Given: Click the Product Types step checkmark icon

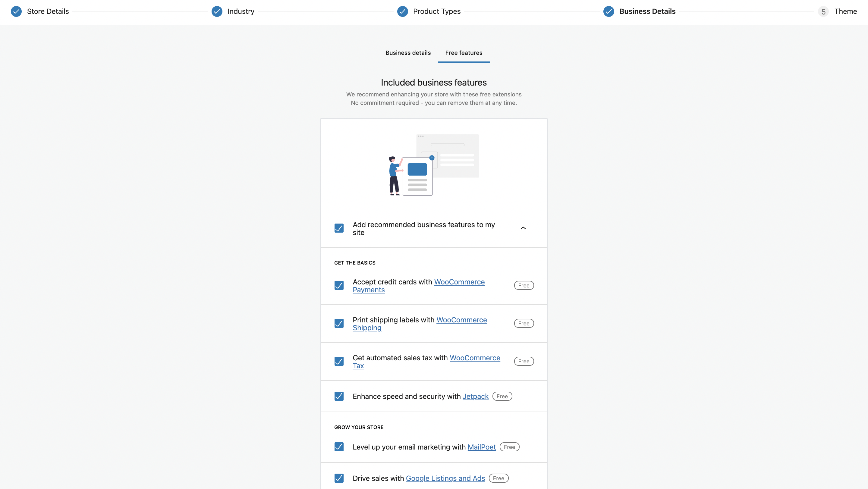Looking at the screenshot, I should [x=402, y=11].
